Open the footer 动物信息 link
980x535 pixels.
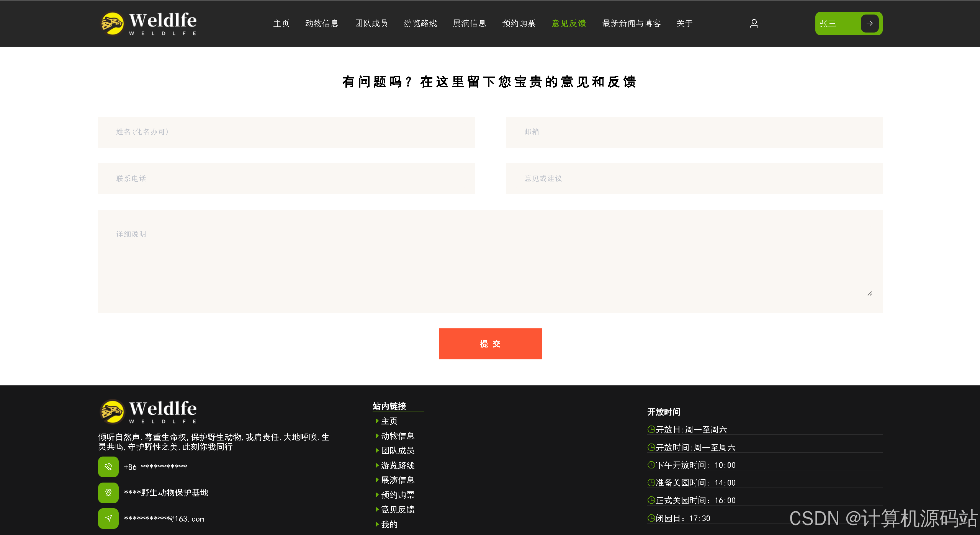(x=398, y=436)
